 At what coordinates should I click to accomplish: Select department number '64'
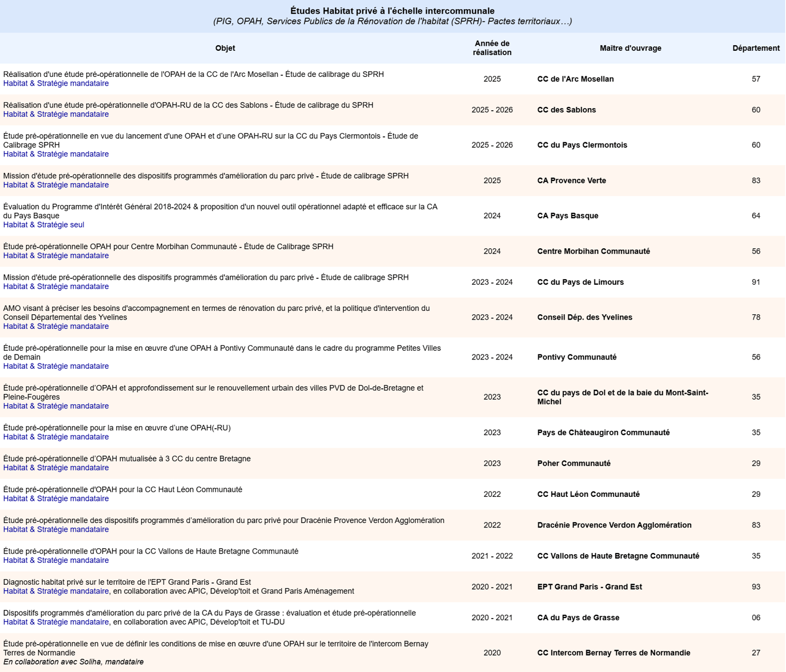click(x=756, y=215)
